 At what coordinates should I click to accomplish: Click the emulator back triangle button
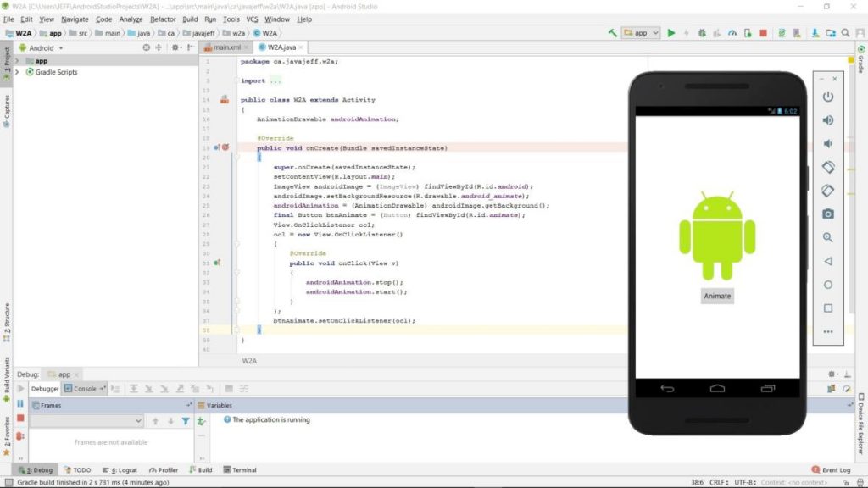click(x=827, y=261)
